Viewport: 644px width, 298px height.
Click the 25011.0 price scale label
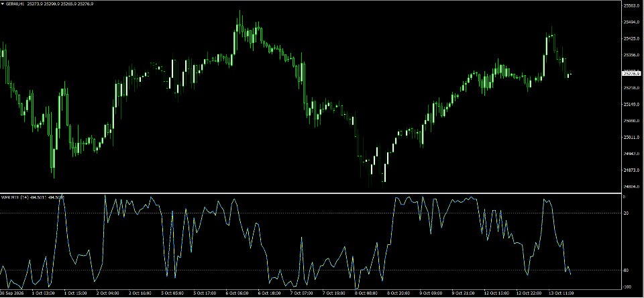pos(632,138)
